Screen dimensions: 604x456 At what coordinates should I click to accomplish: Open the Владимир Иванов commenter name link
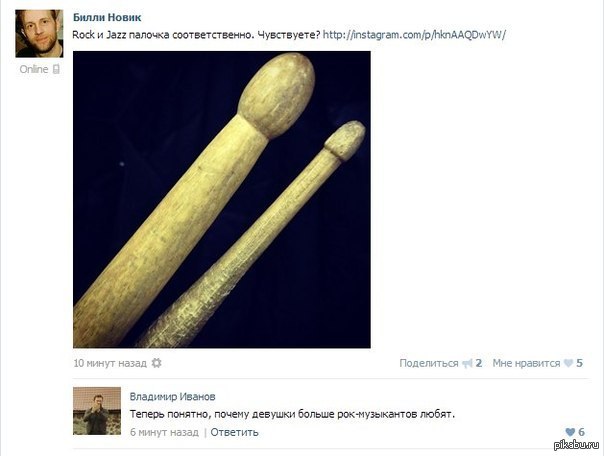point(172,397)
